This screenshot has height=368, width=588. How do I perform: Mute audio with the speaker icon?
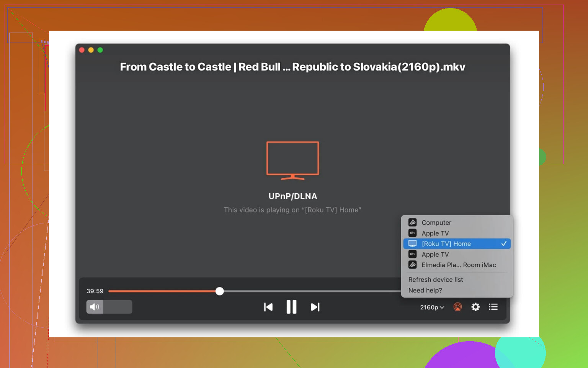[95, 307]
